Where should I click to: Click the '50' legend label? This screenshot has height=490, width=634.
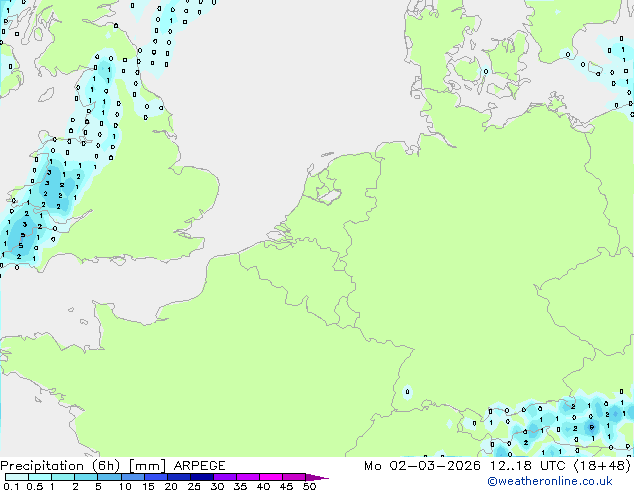[309, 486]
